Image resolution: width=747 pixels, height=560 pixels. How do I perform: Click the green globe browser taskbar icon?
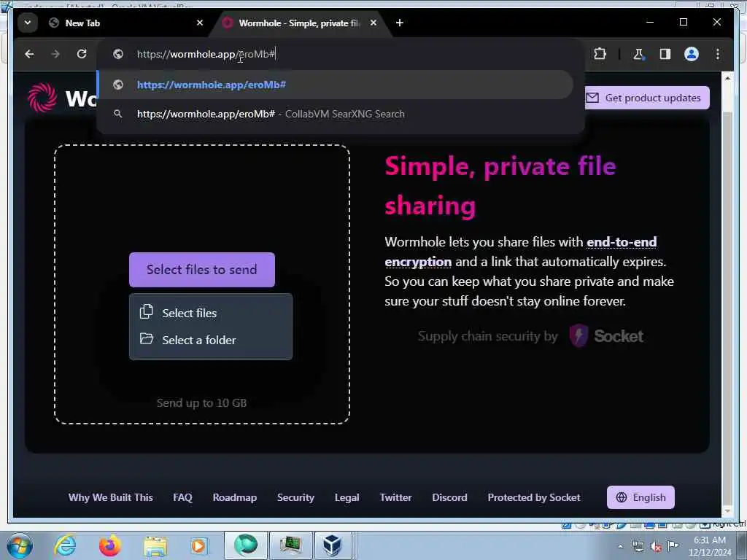[246, 545]
